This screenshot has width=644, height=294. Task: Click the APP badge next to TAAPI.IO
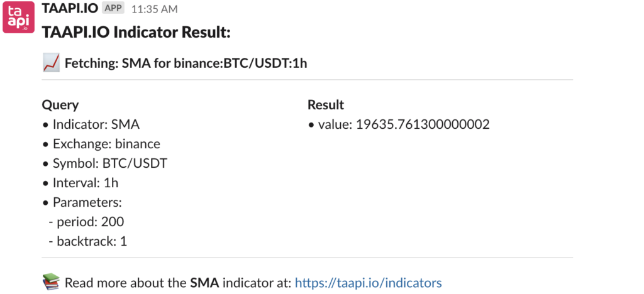point(113,8)
